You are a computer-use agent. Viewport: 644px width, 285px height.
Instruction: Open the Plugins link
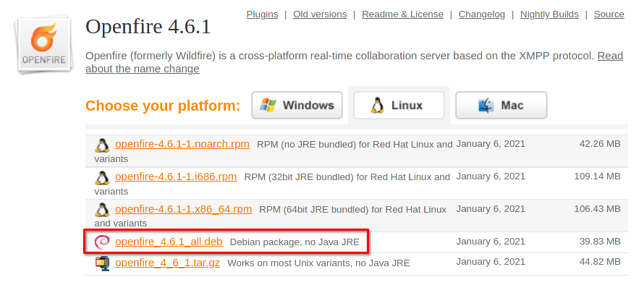(262, 14)
